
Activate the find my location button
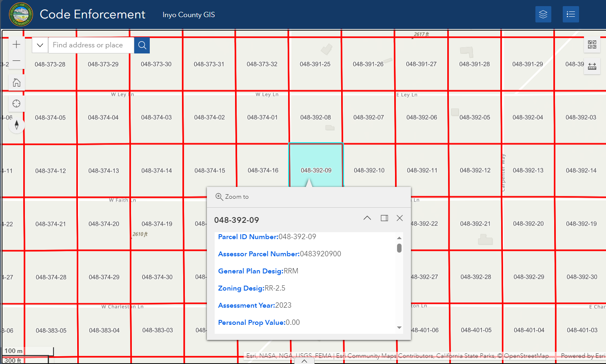coord(16,104)
